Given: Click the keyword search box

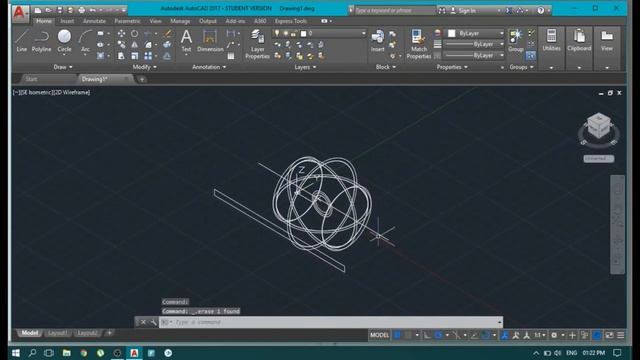Looking at the screenshot, I should (394, 11).
